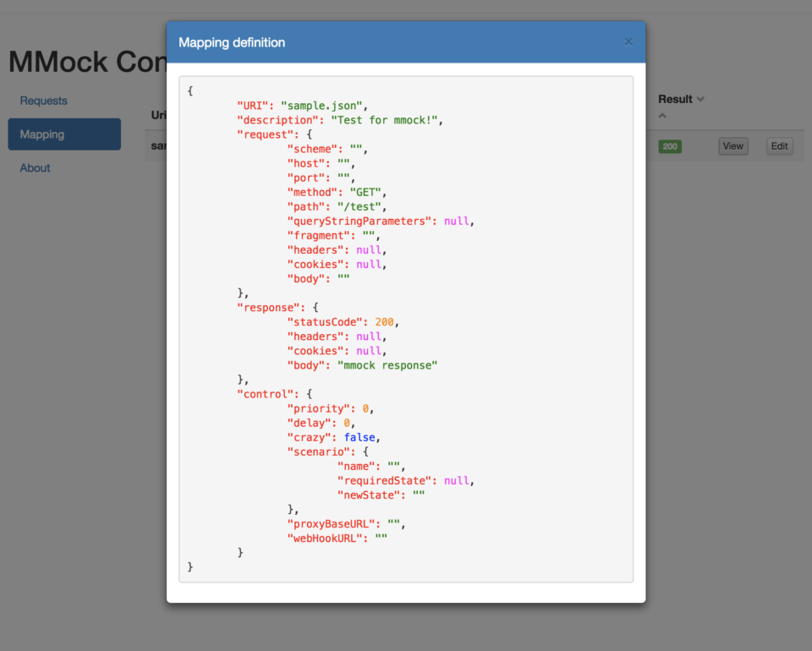Screen dimensions: 812x651
Task: Click the "delay" key in control
Action: tap(310, 424)
